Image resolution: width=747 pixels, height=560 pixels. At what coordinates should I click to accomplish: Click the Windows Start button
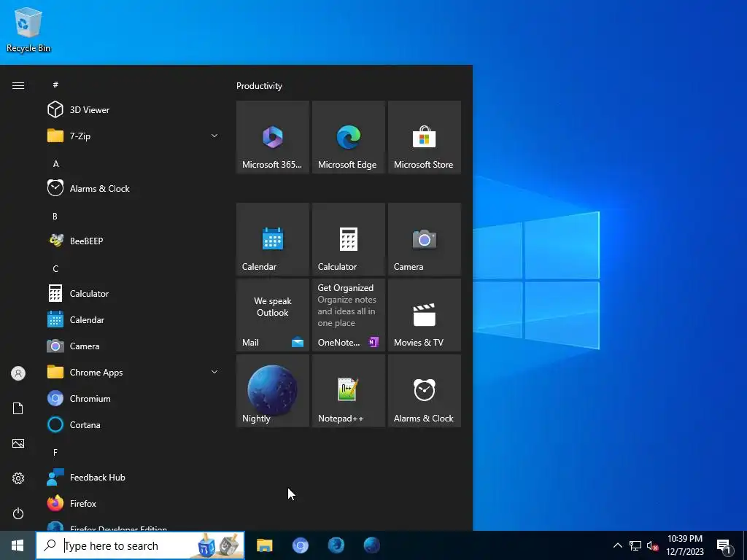(x=18, y=545)
